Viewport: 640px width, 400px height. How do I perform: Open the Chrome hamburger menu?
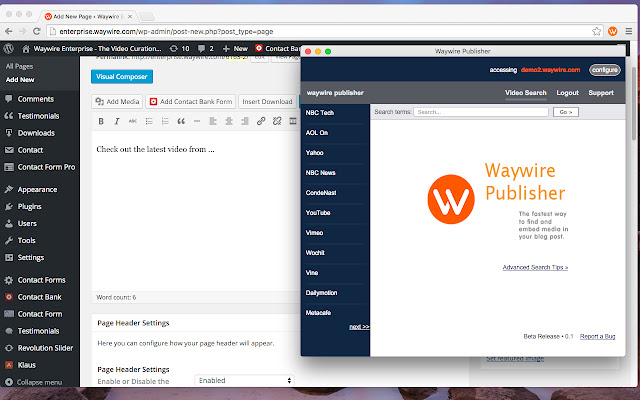point(629,31)
